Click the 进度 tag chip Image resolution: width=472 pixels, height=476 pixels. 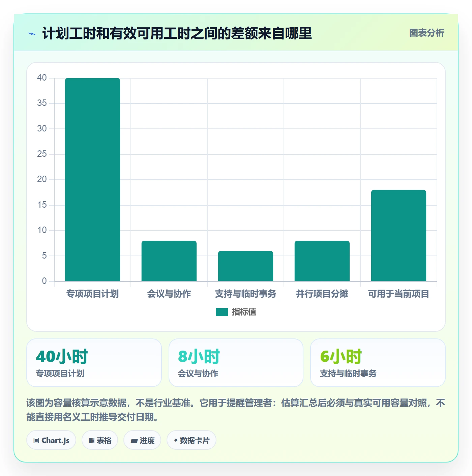[x=142, y=440]
